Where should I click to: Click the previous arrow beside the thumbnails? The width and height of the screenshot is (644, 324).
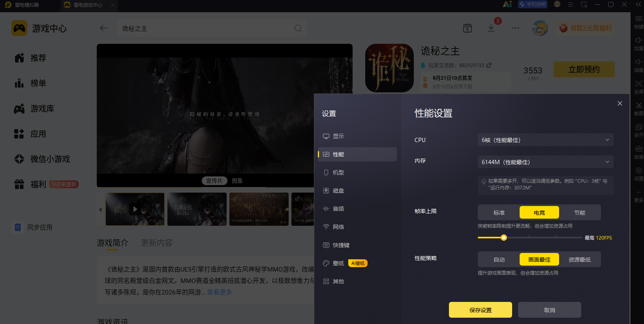pos(100,209)
